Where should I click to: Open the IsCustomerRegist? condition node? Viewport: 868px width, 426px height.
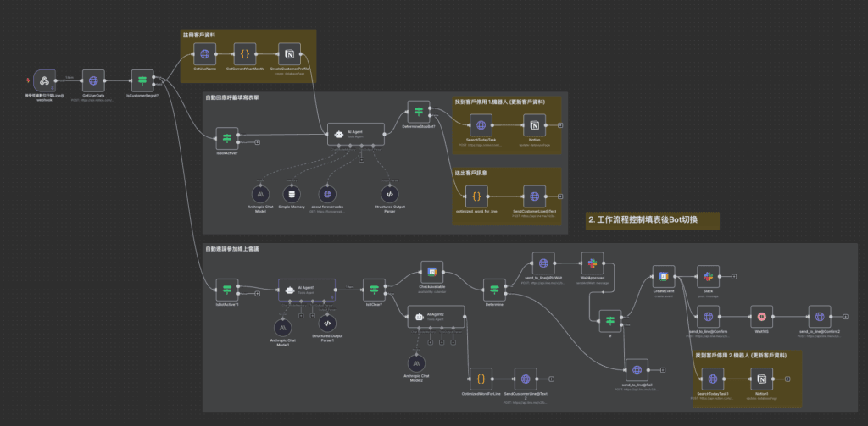point(142,80)
